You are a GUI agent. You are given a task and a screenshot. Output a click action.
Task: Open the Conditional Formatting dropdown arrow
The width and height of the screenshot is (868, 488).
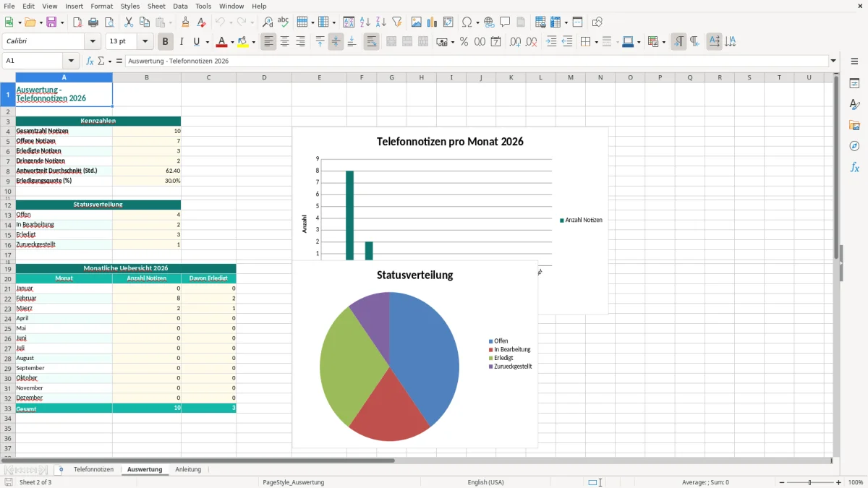[663, 42]
